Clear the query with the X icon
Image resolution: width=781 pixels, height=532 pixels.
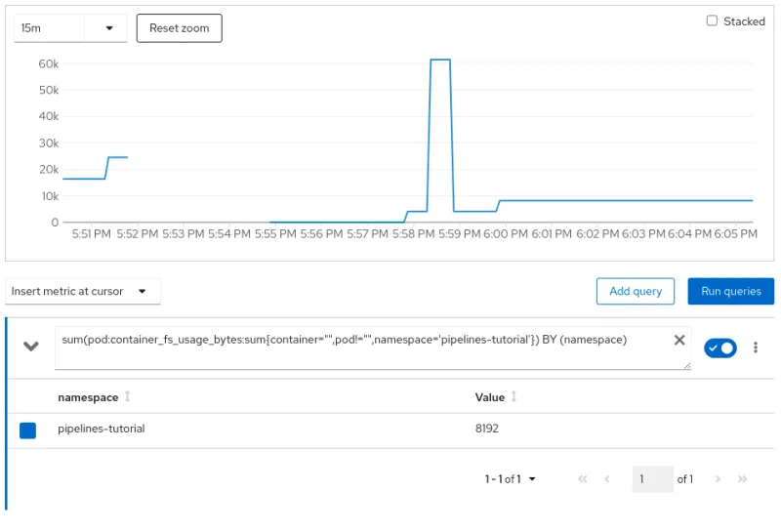(x=679, y=340)
